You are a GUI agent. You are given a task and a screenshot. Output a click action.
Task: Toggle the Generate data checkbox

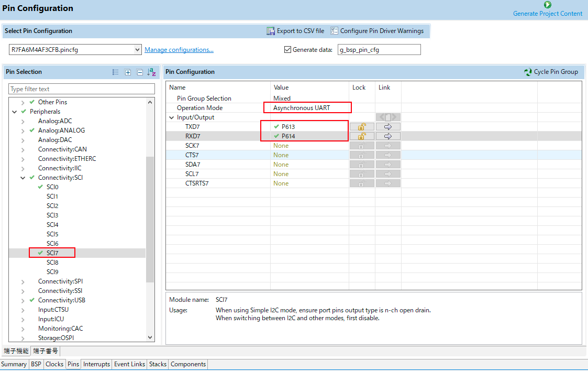pos(287,50)
